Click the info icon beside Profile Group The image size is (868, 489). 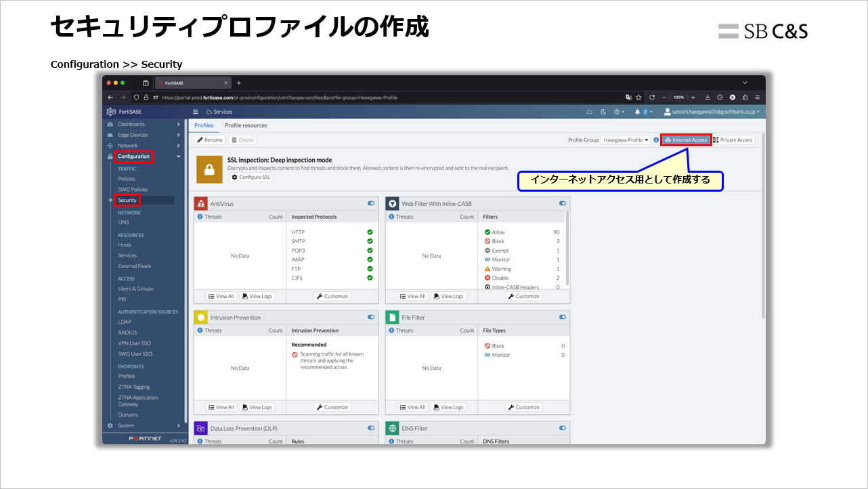(x=656, y=140)
